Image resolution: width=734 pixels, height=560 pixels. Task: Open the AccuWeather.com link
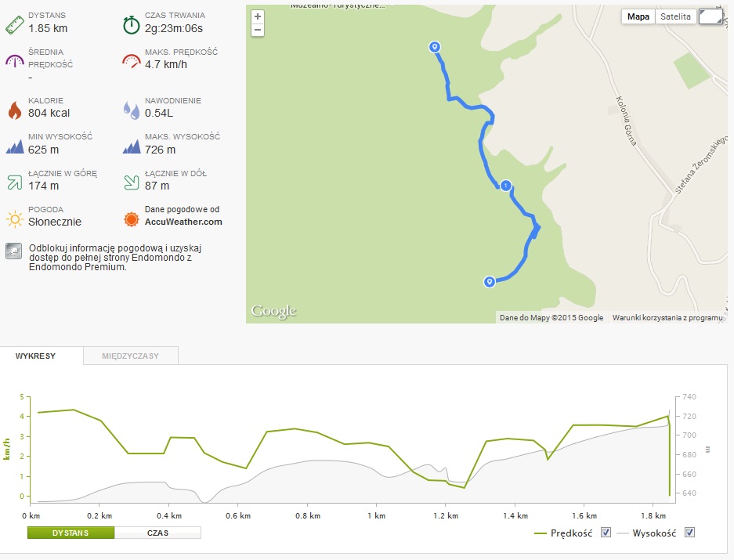(x=183, y=222)
